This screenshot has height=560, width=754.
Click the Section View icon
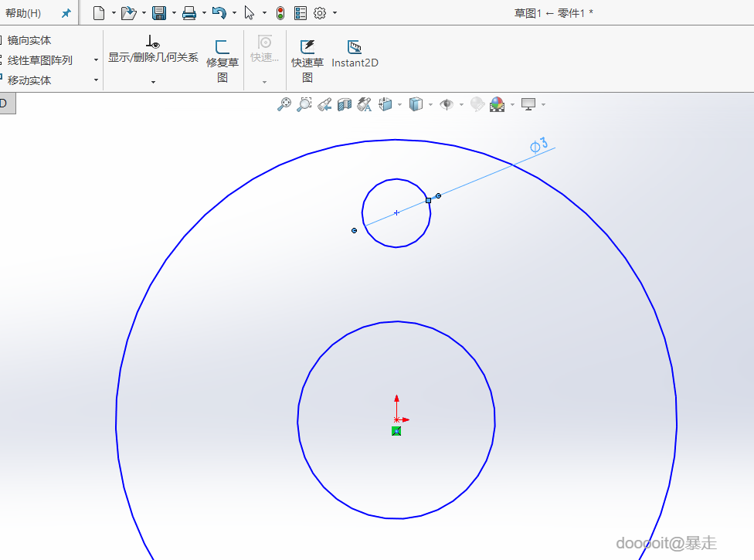pyautogui.click(x=345, y=104)
